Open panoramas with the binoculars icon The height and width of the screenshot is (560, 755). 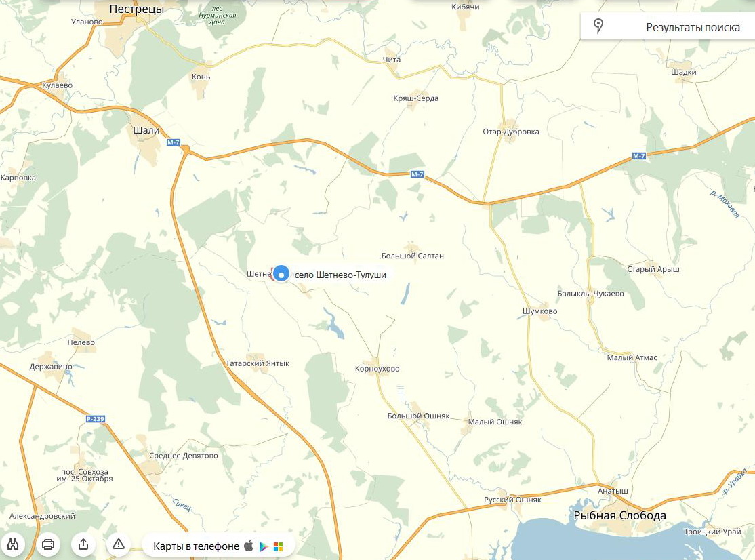(x=13, y=544)
